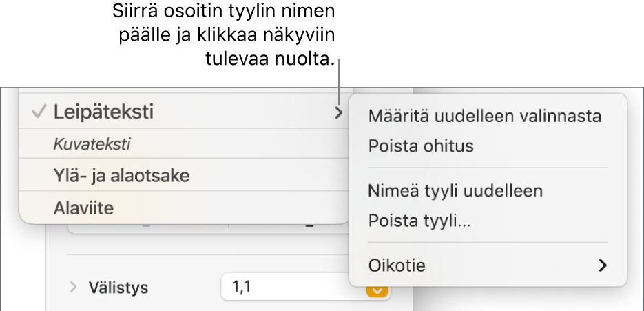Choose Poista tyyli… from the menu
644x311 pixels.
419,221
